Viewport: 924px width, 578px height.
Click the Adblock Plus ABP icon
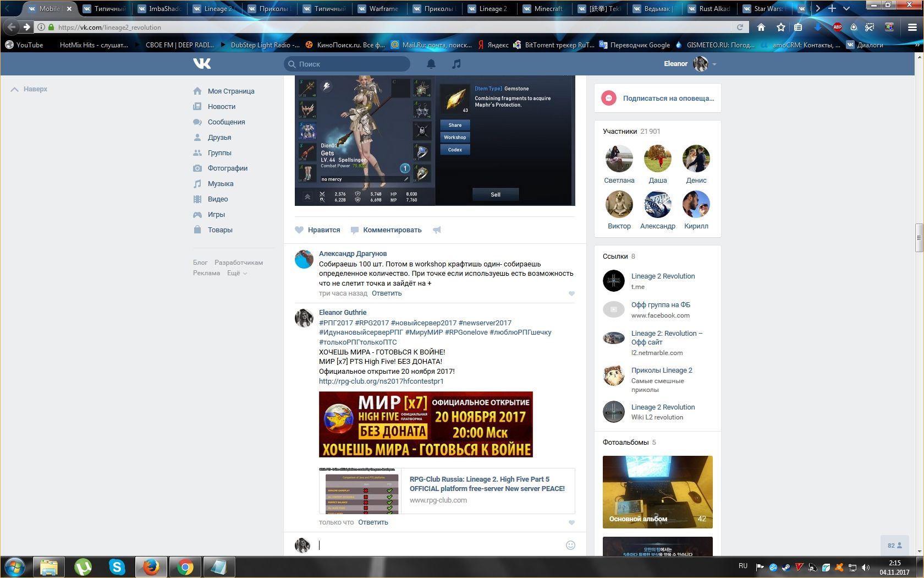(837, 27)
